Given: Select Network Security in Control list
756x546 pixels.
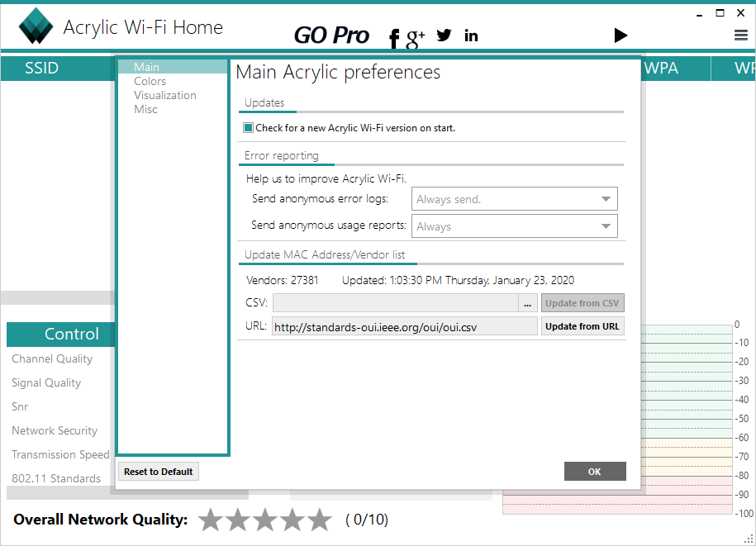Looking at the screenshot, I should 55,430.
